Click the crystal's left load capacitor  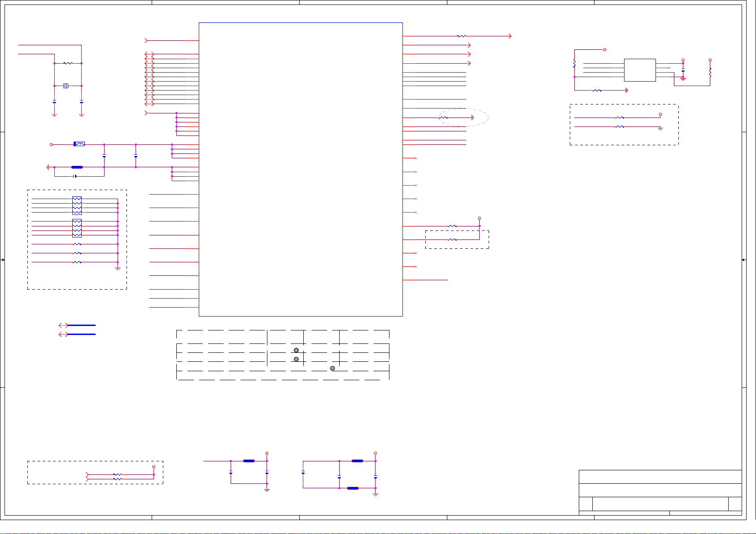(x=54, y=102)
